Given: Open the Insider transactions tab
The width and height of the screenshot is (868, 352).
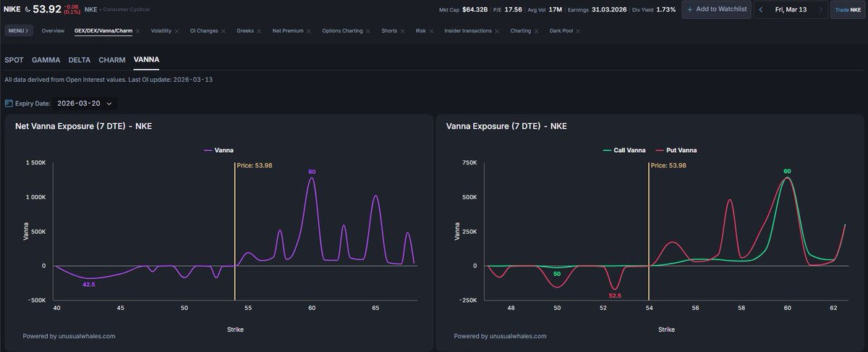Looking at the screenshot, I should click(x=468, y=31).
